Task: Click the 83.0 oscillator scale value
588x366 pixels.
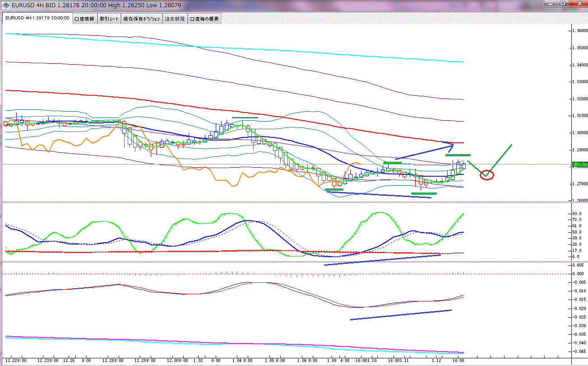Action: point(576,213)
